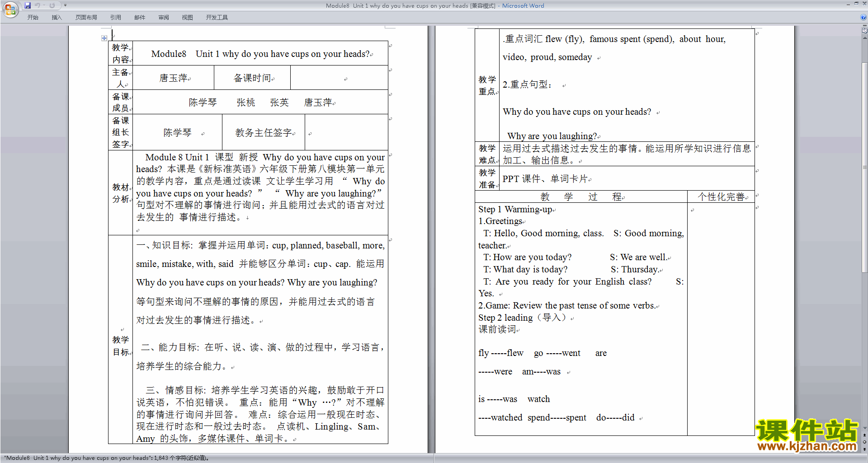Save the document with the floppy icon
The width and height of the screenshot is (868, 463).
(28, 5)
